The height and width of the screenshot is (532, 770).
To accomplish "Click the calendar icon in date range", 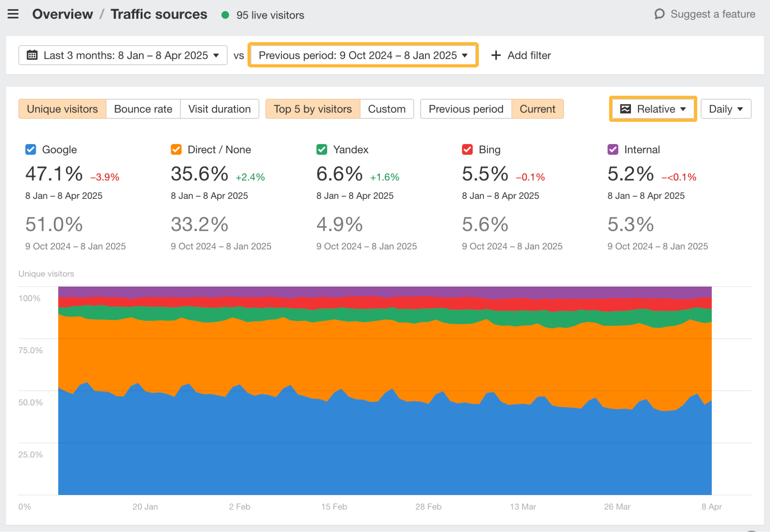I will pyautogui.click(x=32, y=55).
